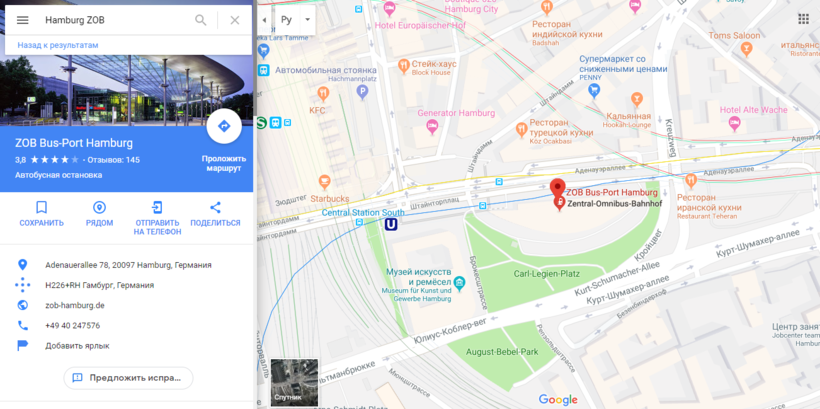
Task: Click the search magnifier icon
Action: point(200,20)
